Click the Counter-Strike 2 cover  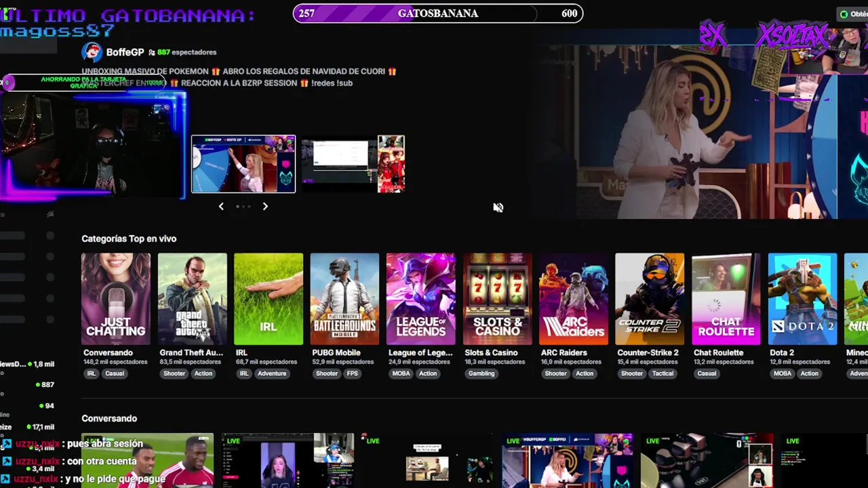pos(650,299)
